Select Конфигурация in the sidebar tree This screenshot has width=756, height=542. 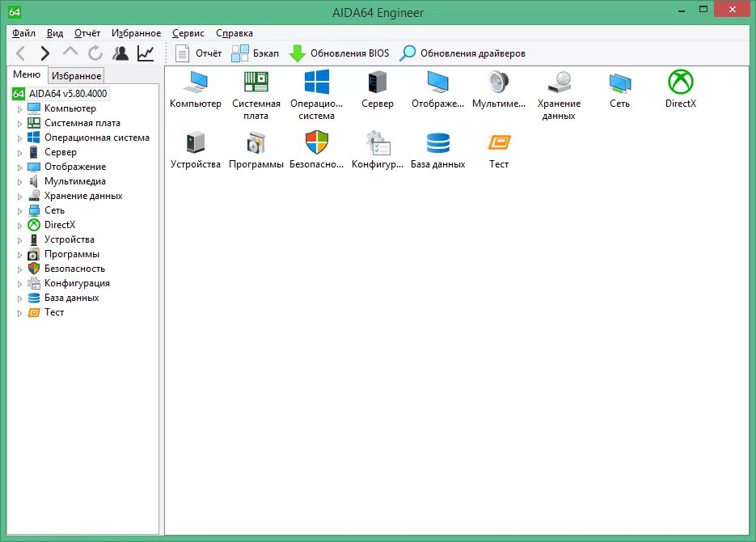point(69,283)
